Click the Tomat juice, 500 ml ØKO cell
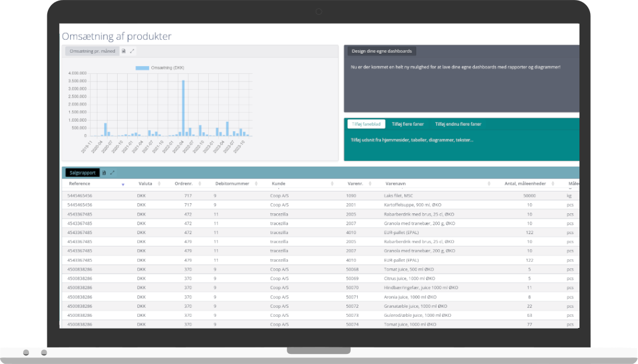The height and width of the screenshot is (364, 638). (x=409, y=269)
